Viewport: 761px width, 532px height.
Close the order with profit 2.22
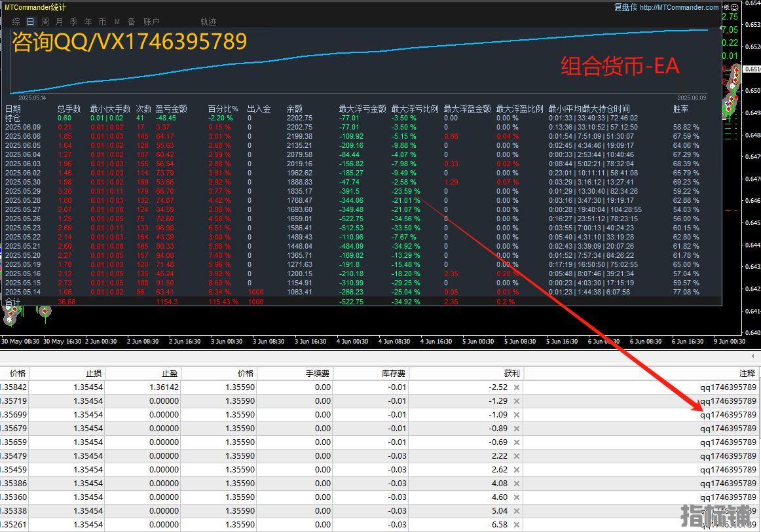tap(516, 456)
